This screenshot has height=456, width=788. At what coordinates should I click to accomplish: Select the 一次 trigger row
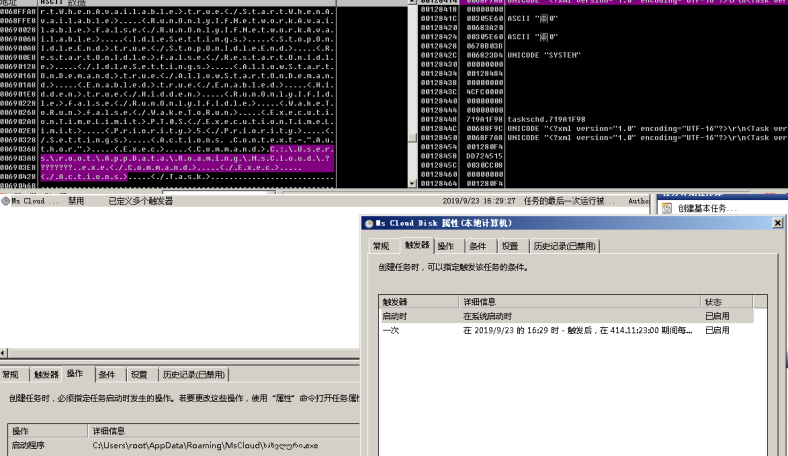[566, 330]
